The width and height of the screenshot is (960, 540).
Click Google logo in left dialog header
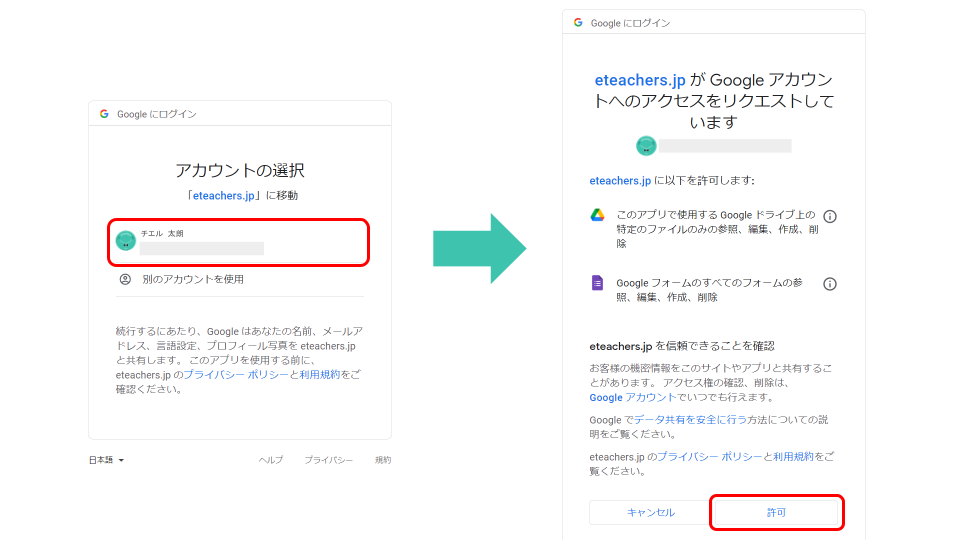click(x=104, y=114)
